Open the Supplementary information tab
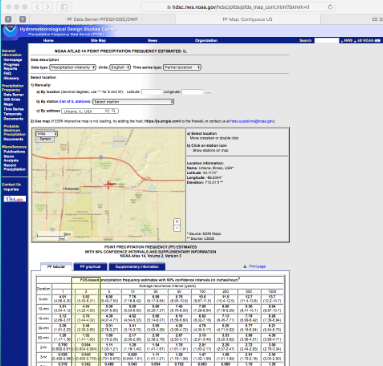 pos(137,267)
